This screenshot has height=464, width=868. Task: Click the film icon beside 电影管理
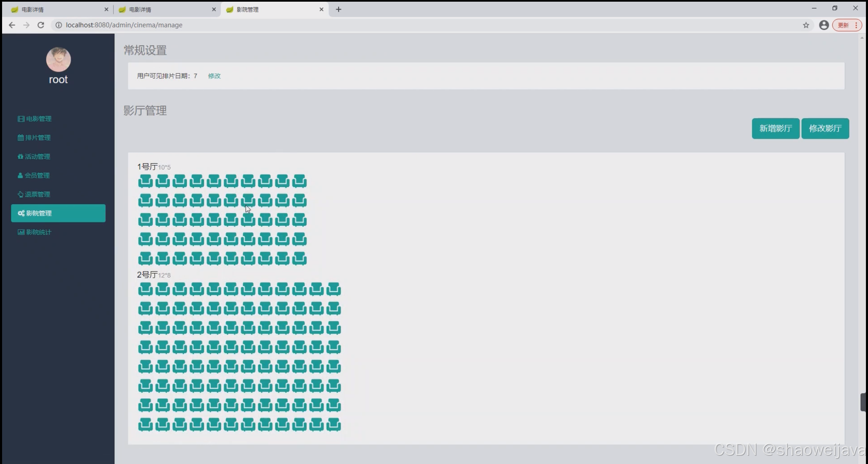21,119
